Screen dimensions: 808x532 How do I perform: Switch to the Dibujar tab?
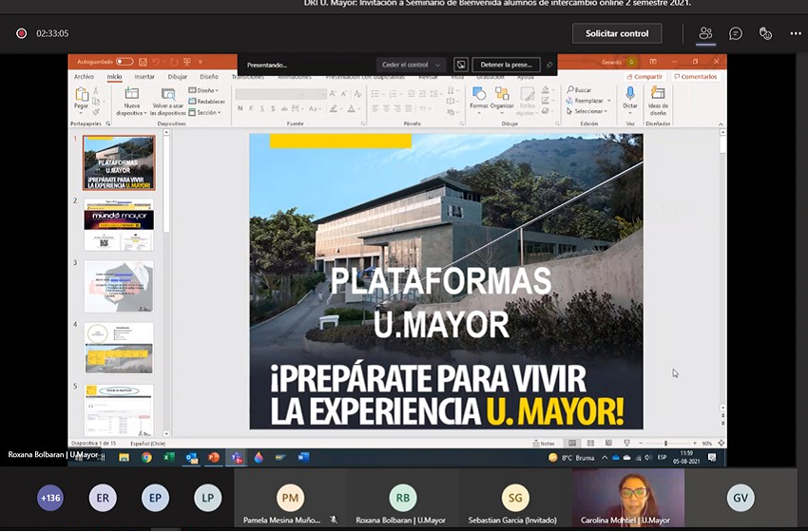[177, 77]
